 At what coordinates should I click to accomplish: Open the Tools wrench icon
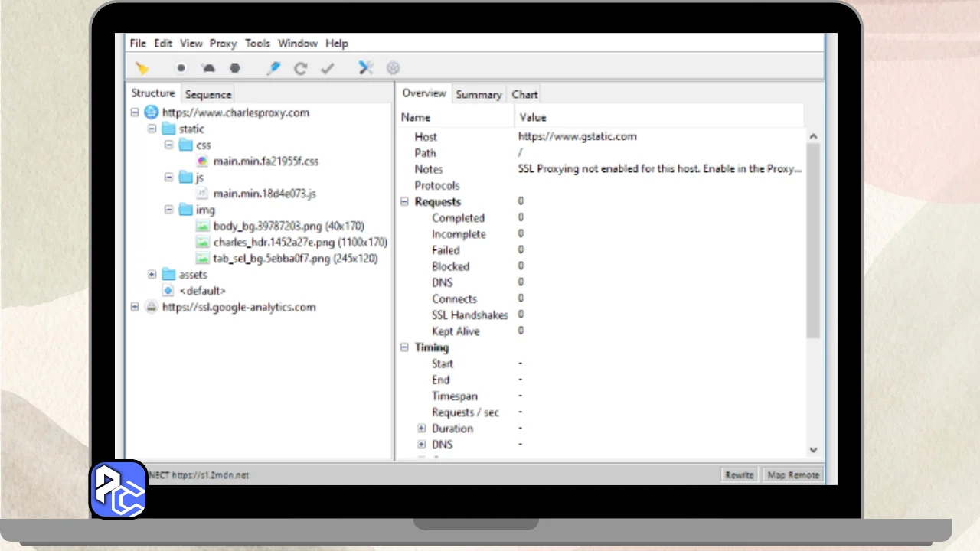point(366,68)
